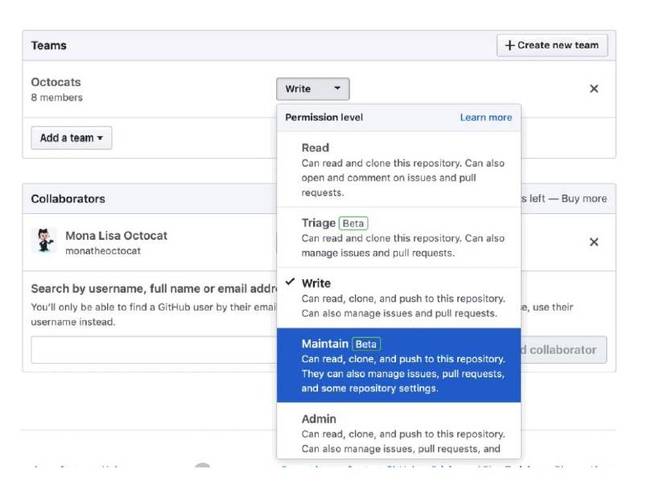
Task: Click the Write option checkmark icon
Action: coord(290,282)
